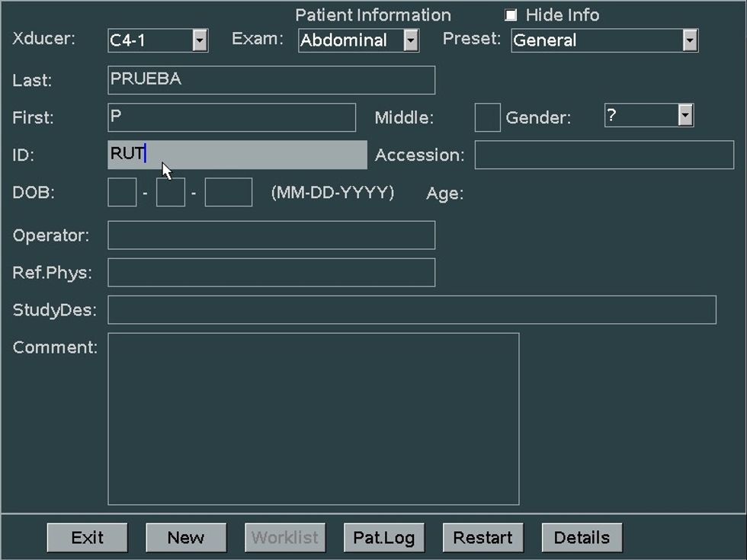Click the Operator text field

(271, 235)
